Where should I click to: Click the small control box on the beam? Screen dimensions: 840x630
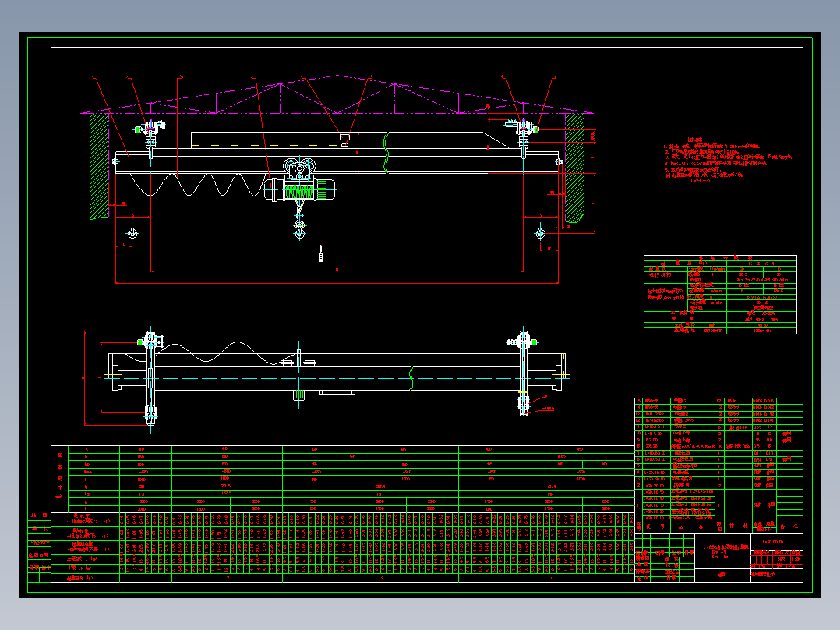(x=344, y=140)
